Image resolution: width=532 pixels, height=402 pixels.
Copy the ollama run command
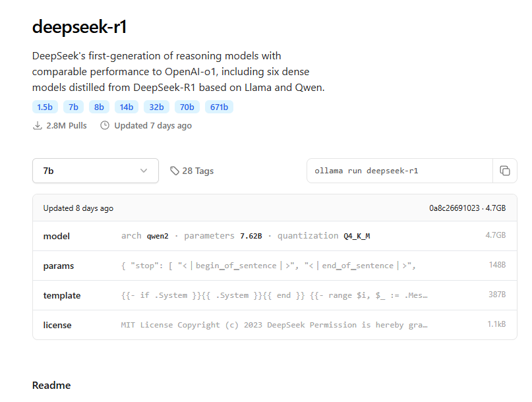pos(505,170)
